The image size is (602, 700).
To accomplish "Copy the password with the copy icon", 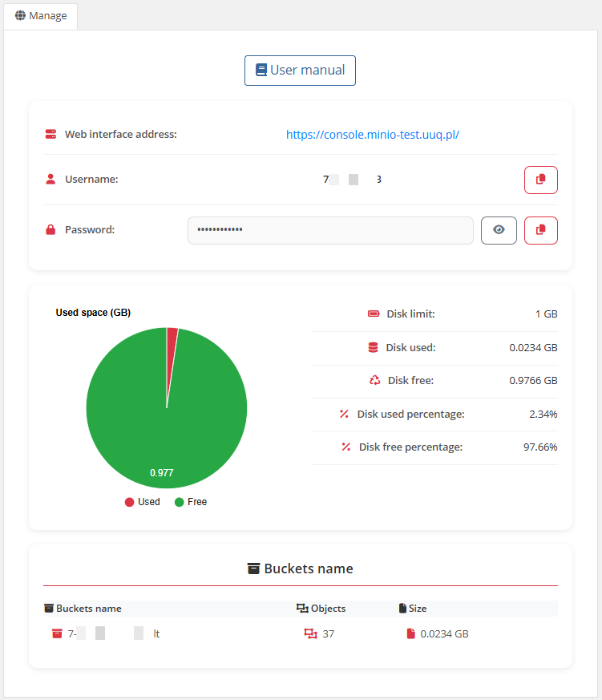I will (540, 230).
